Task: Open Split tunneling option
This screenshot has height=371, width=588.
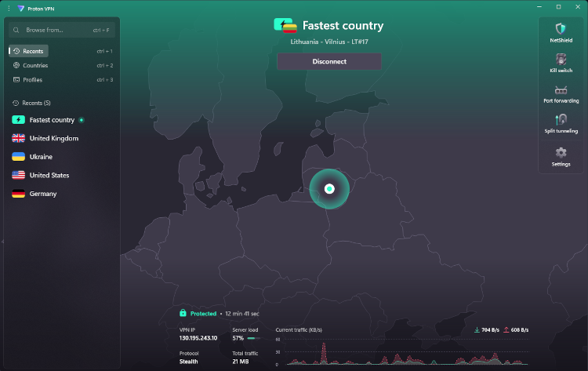Action: pos(561,124)
